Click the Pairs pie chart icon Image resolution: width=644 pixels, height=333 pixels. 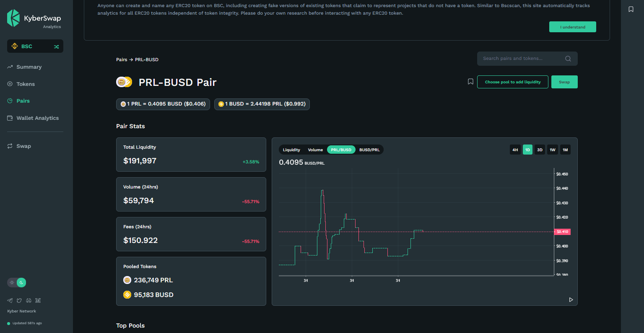(10, 101)
